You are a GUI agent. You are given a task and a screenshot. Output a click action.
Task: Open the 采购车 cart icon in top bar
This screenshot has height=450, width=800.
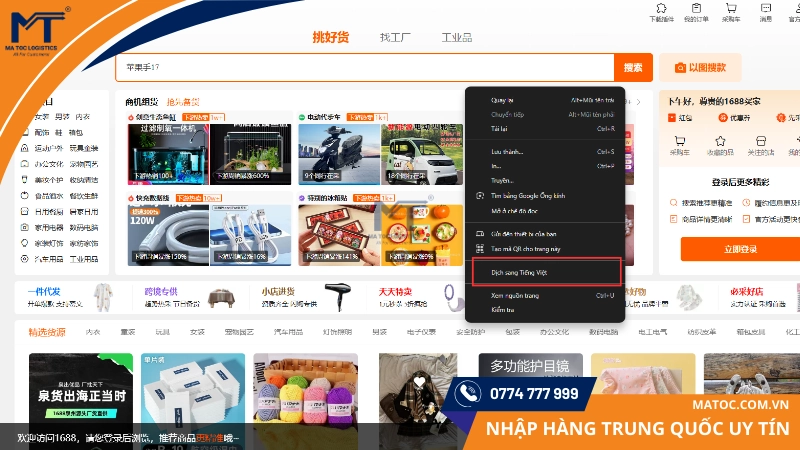[x=731, y=8]
